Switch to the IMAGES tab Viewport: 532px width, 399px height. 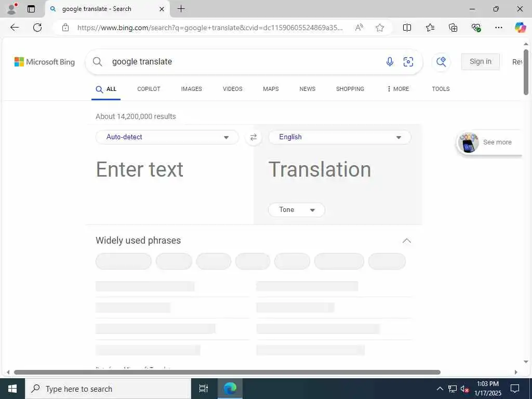191,89
